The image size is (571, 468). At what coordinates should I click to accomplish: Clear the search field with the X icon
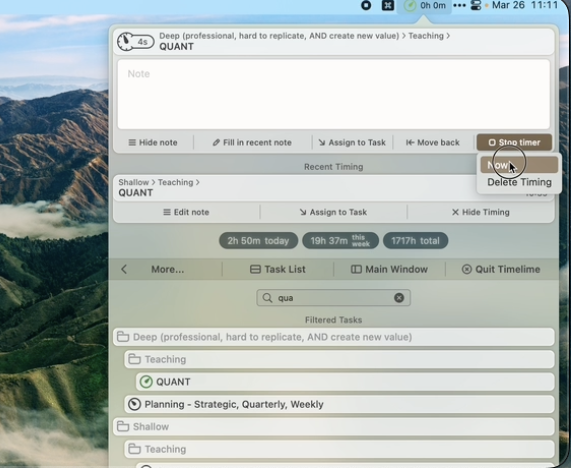[x=399, y=298]
